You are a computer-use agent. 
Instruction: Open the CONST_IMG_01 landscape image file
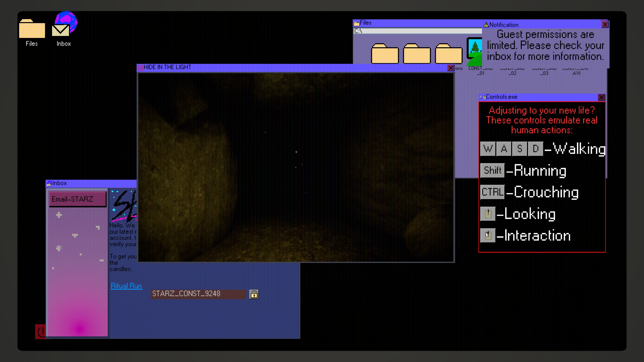[x=475, y=52]
